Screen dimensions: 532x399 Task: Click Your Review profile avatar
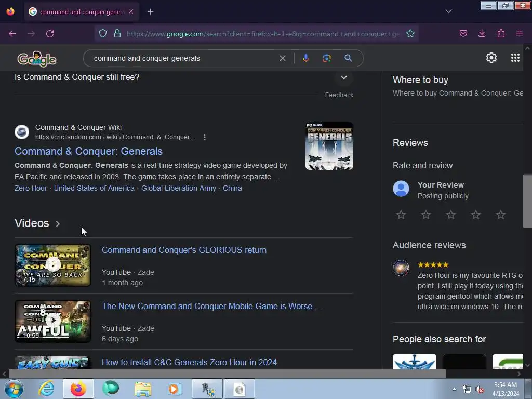[x=401, y=189]
